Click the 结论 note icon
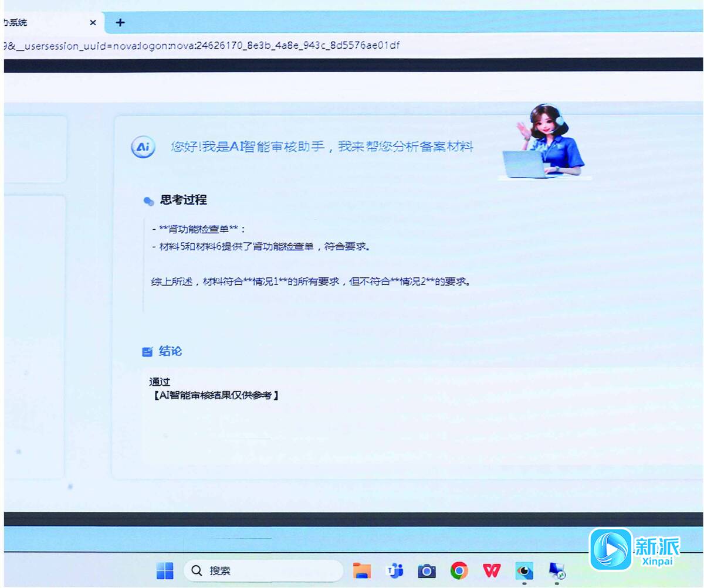Viewport: 704px width, 588px height. pos(147,352)
